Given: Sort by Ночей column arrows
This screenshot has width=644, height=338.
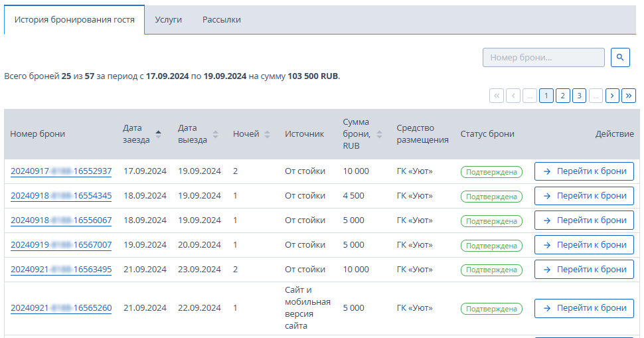Looking at the screenshot, I should pyautogui.click(x=267, y=134).
